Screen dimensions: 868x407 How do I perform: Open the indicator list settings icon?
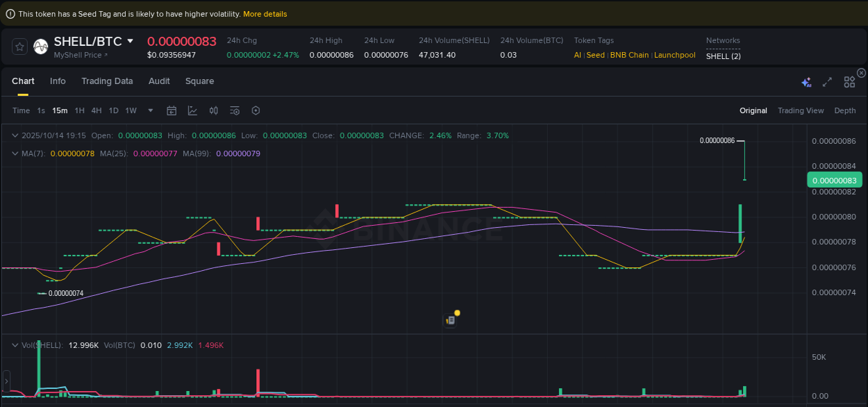pos(234,110)
